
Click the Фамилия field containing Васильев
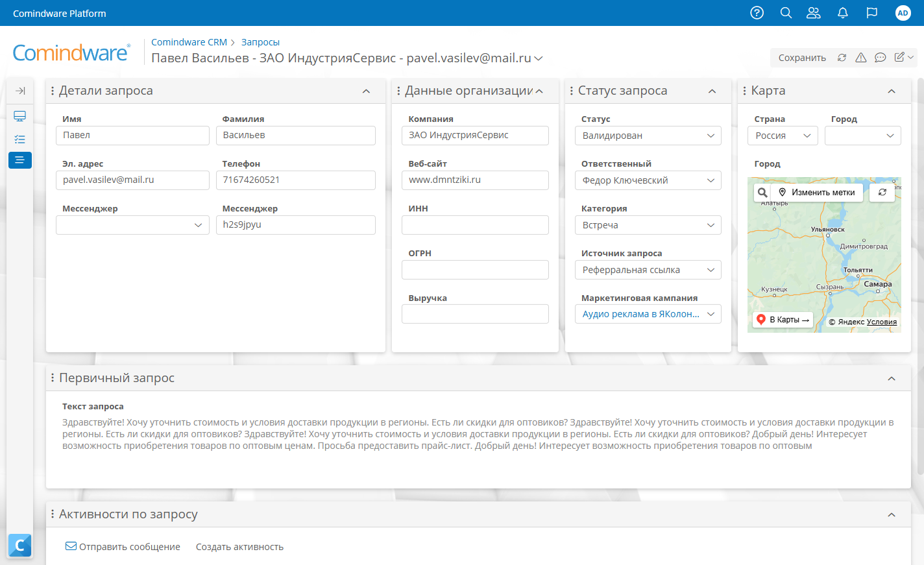(x=295, y=136)
